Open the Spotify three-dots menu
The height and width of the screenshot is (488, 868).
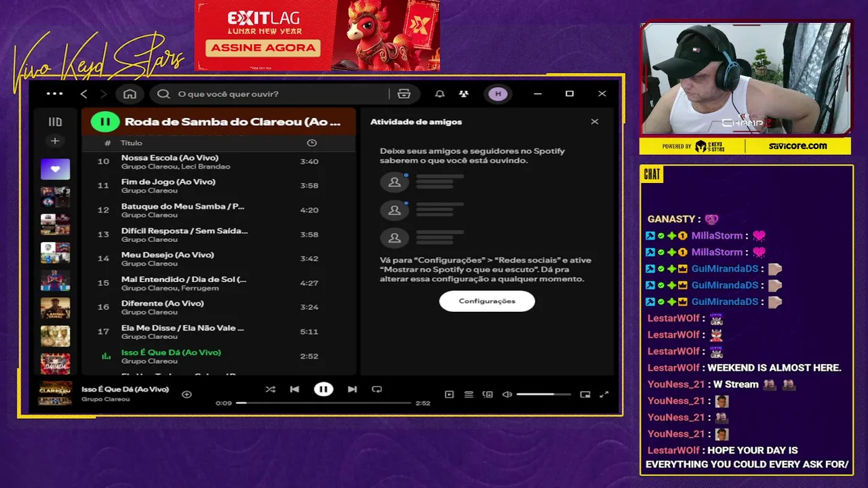[x=54, y=94]
